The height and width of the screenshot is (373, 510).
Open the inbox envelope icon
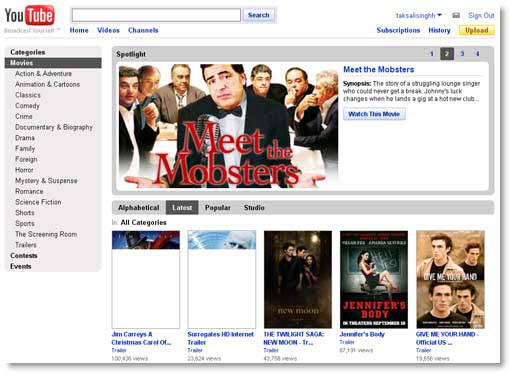click(x=456, y=15)
